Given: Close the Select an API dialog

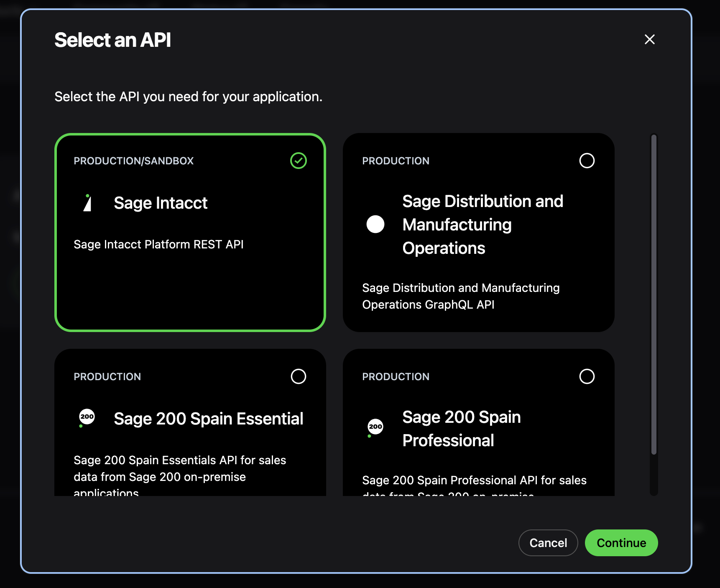Looking at the screenshot, I should [649, 40].
